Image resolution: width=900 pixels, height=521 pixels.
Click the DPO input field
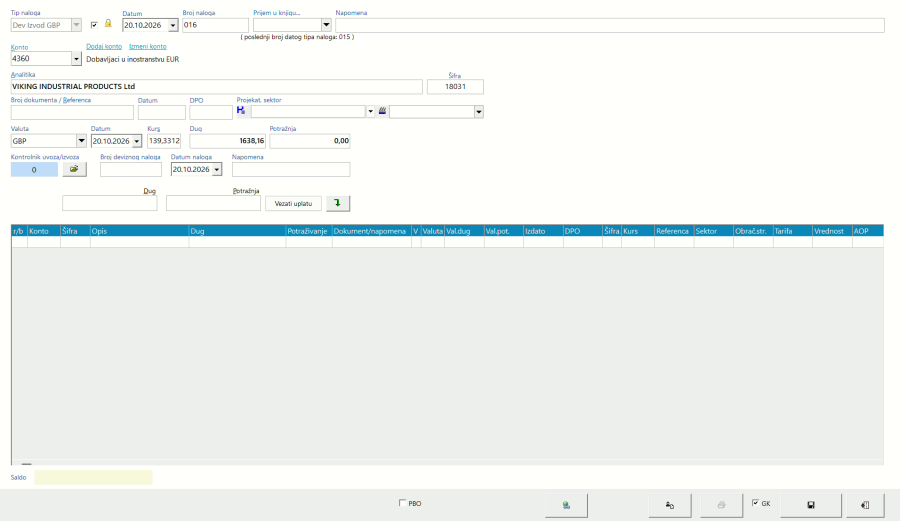point(211,112)
